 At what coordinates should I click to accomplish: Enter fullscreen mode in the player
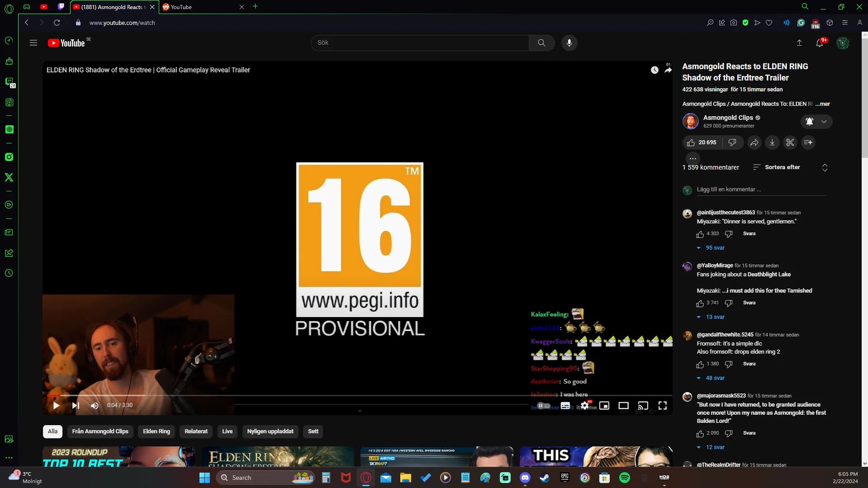coord(662,406)
